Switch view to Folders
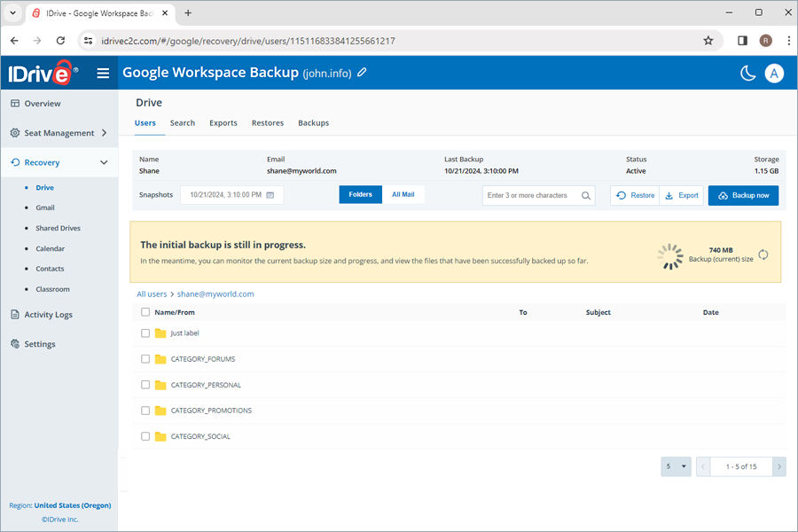Screen dimensions: 798x532 (x=360, y=194)
